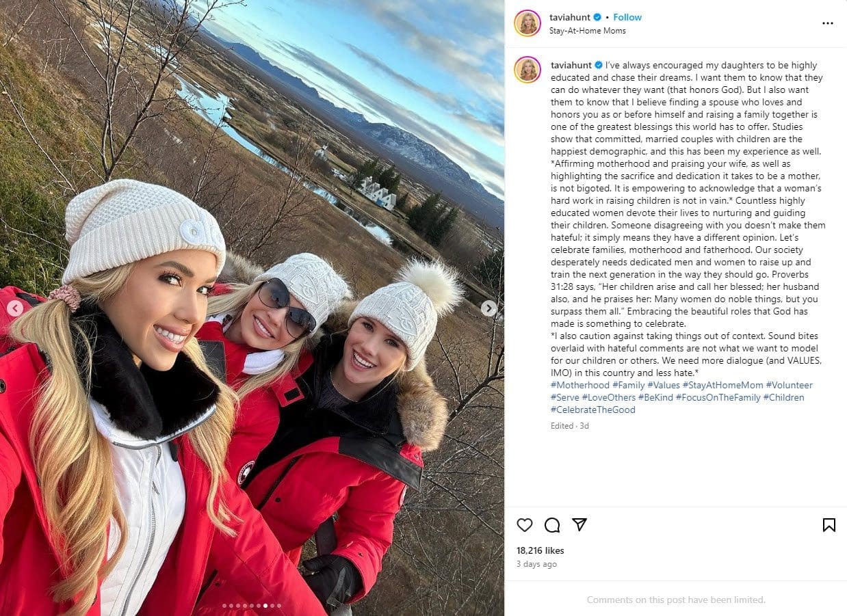Open the #FocusOnTheFamily hashtag
This screenshot has width=847, height=616.
click(x=718, y=397)
